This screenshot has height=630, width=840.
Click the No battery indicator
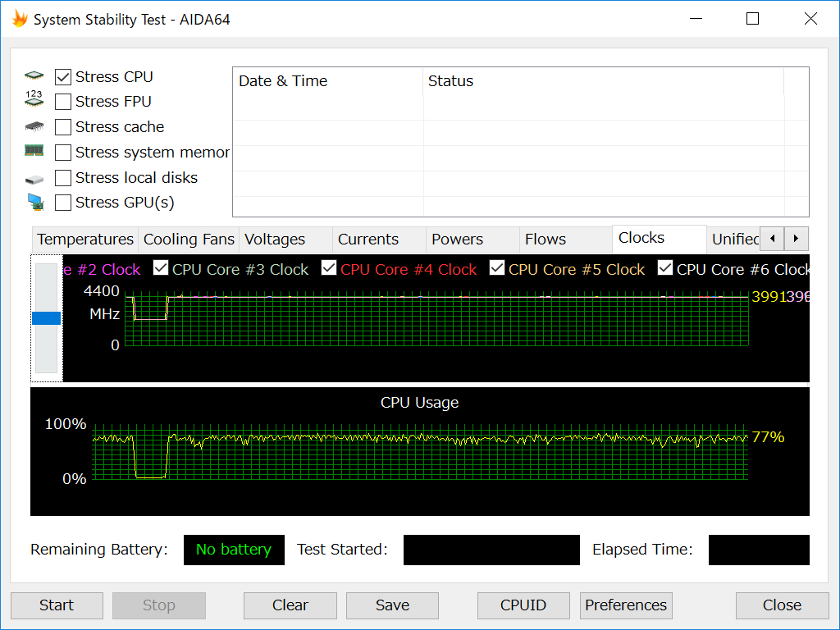point(234,550)
